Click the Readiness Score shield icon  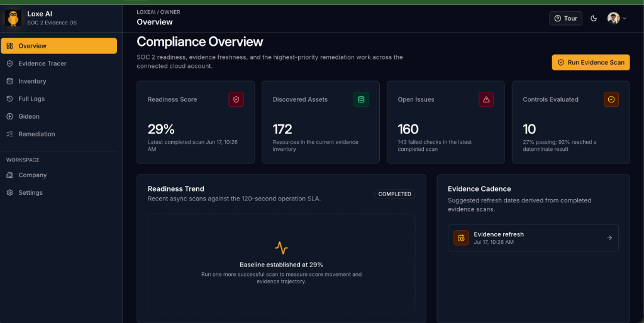pyautogui.click(x=236, y=99)
